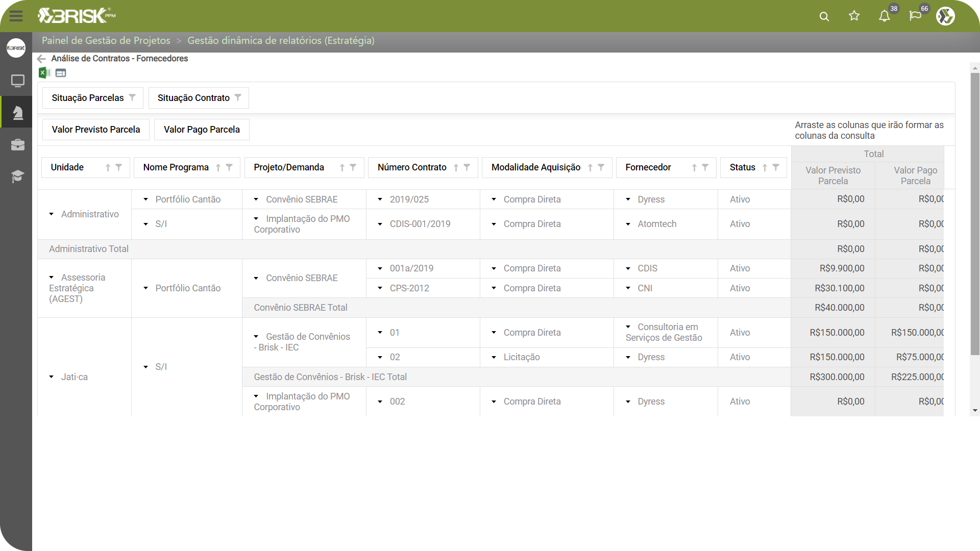The image size is (980, 551).
Task: Open Status column filter funnel
Action: pyautogui.click(x=776, y=167)
